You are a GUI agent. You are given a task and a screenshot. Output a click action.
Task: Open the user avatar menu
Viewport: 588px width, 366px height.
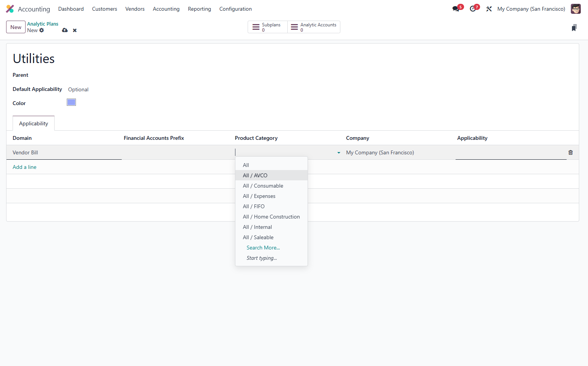tap(575, 9)
